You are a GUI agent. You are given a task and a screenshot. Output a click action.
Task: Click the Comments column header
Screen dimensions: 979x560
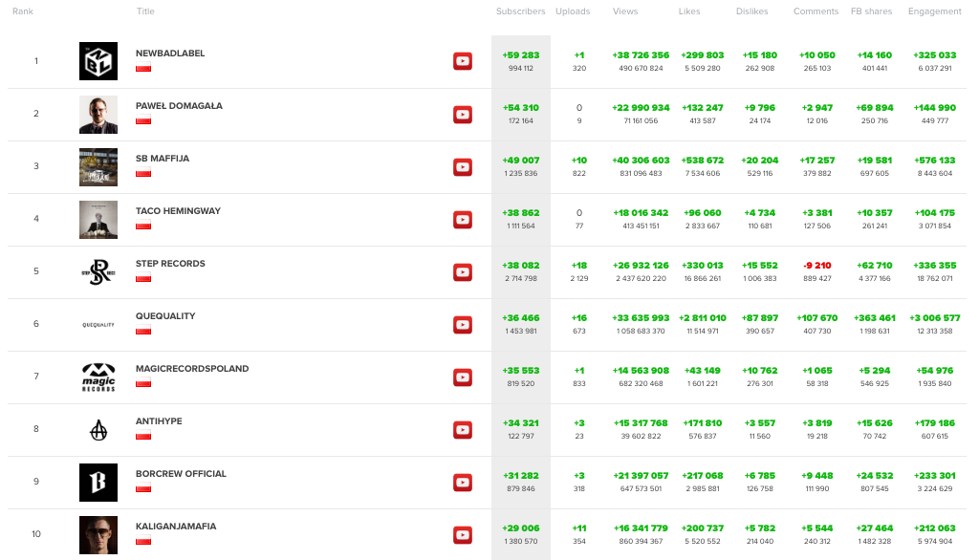coord(816,11)
